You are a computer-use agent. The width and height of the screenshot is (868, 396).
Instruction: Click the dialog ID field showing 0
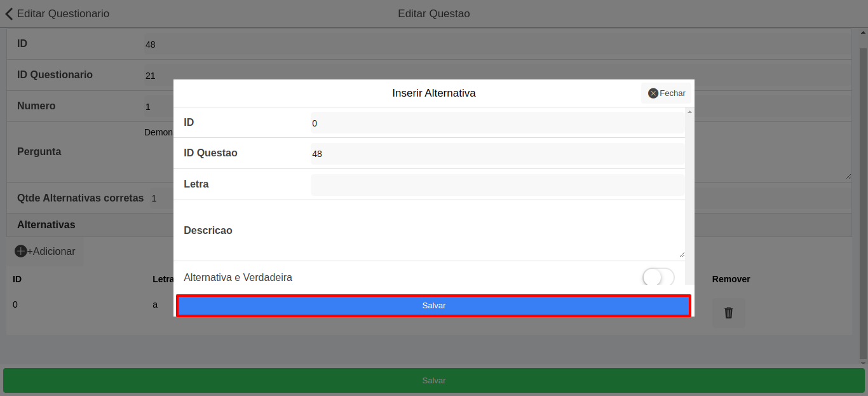(x=497, y=123)
